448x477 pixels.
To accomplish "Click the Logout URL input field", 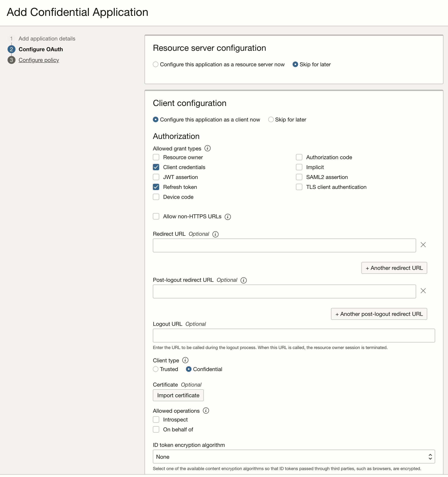I will coord(294,336).
